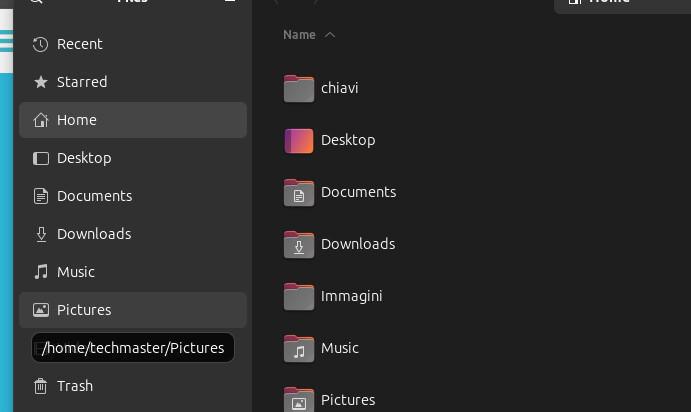Select the Music folder in file list
The image size is (691, 412).
(x=339, y=348)
